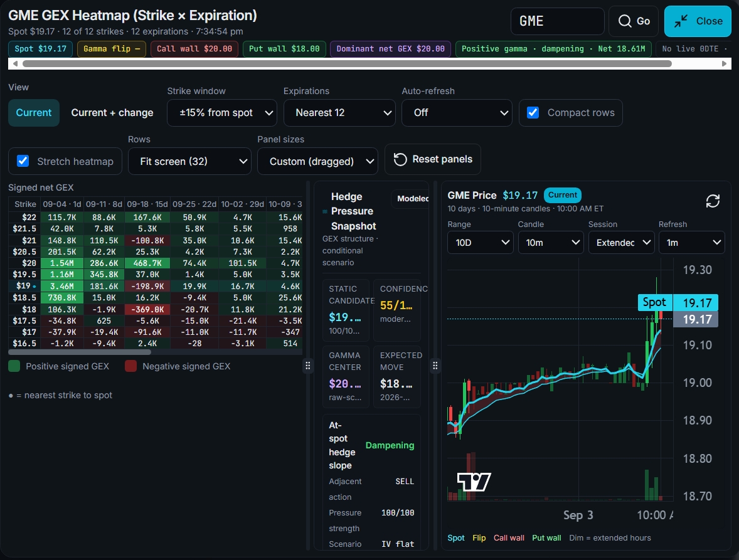Click the -198.9K cell in the $19 row
Image resolution: width=739 pixels, height=560 pixels.
(x=147, y=286)
